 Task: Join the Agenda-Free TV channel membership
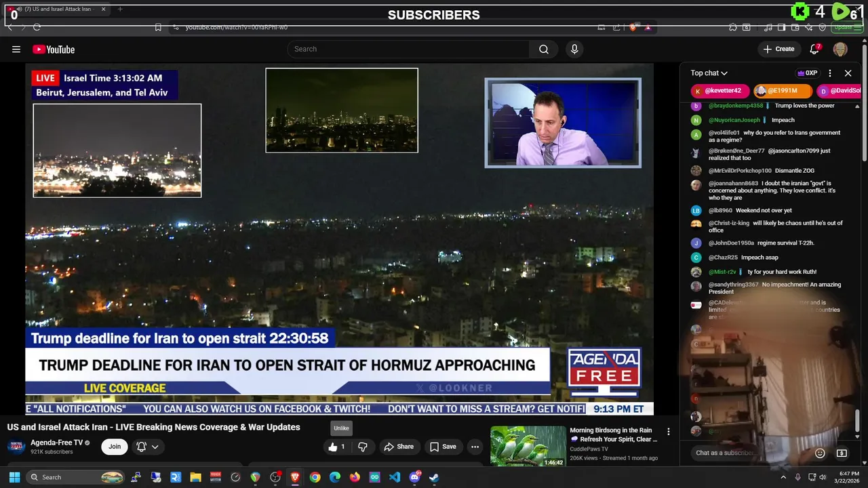coord(115,447)
